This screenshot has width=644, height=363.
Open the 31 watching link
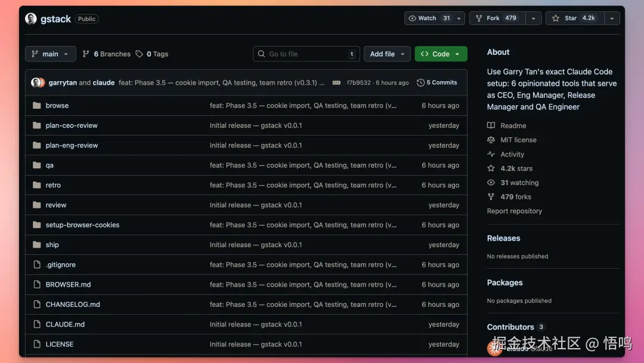(x=519, y=183)
